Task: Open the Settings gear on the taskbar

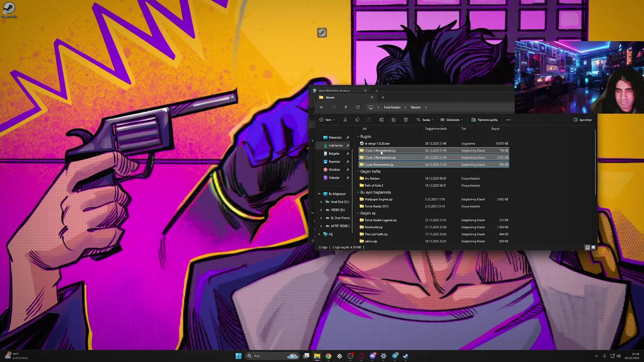Action: coord(383,356)
